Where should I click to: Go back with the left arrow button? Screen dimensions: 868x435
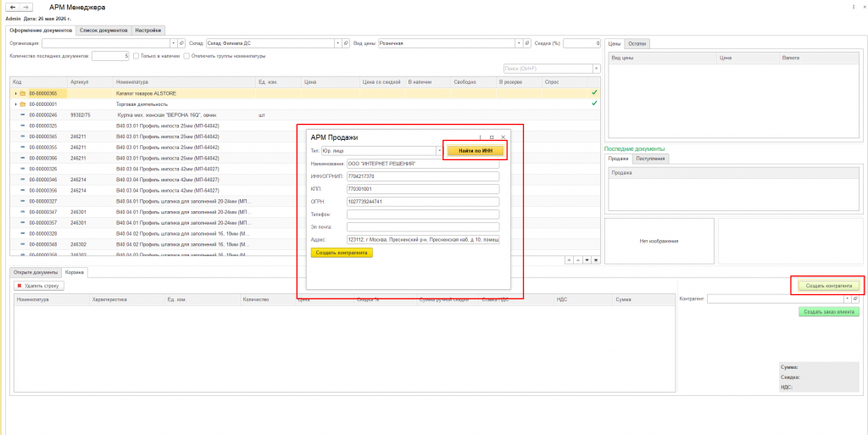coord(13,8)
